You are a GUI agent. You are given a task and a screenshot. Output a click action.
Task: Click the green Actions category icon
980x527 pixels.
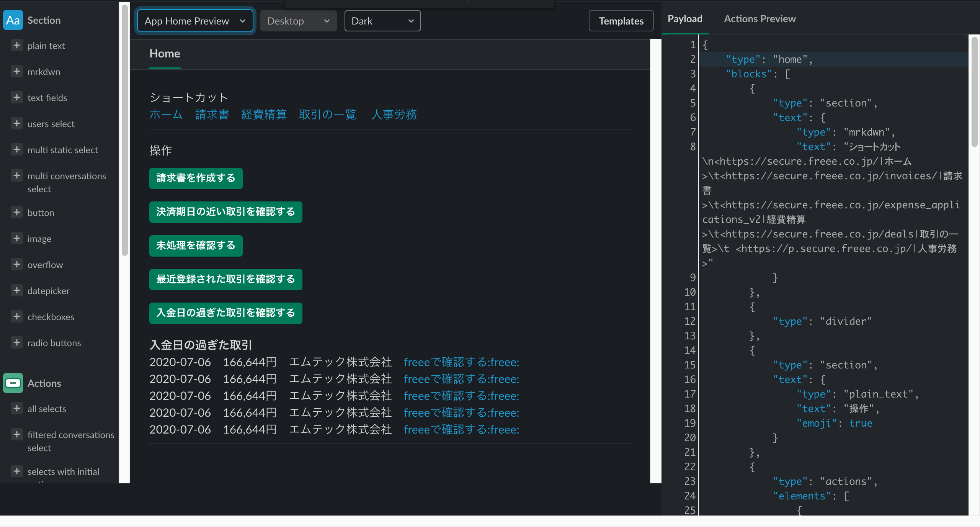[x=13, y=383]
